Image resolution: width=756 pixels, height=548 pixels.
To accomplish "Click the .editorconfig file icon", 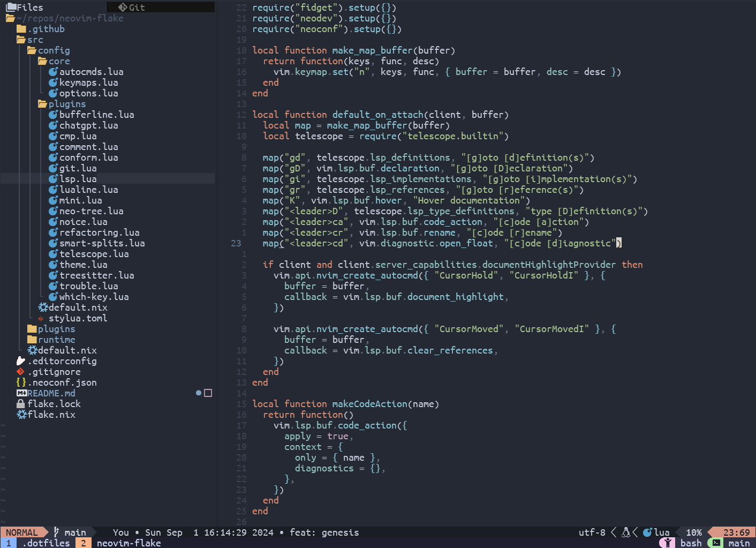I will (21, 361).
